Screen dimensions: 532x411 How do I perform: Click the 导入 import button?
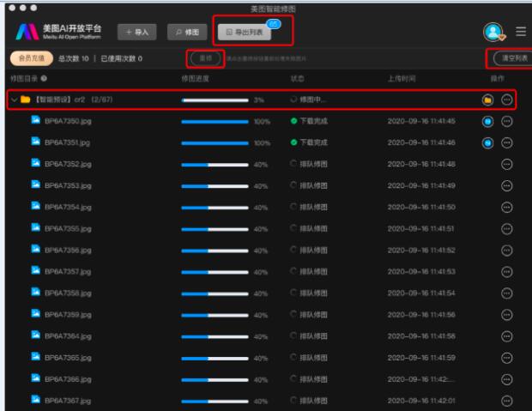pos(137,32)
